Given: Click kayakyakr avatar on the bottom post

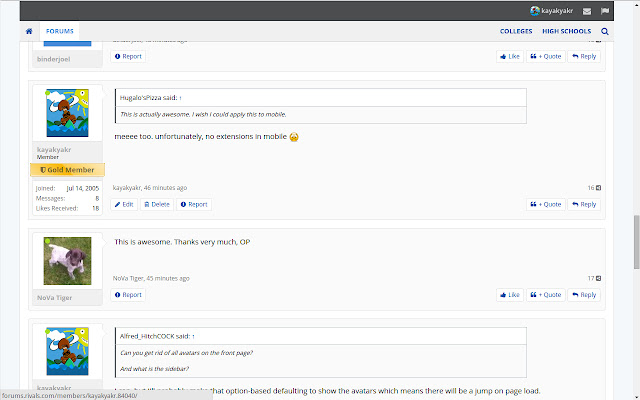Looking at the screenshot, I should tap(67, 351).
